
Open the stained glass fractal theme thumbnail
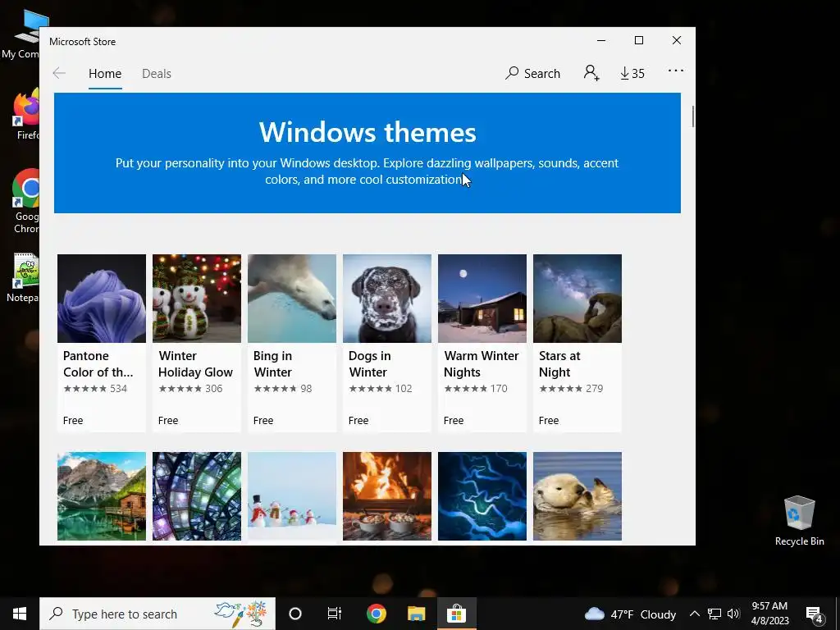point(197,496)
